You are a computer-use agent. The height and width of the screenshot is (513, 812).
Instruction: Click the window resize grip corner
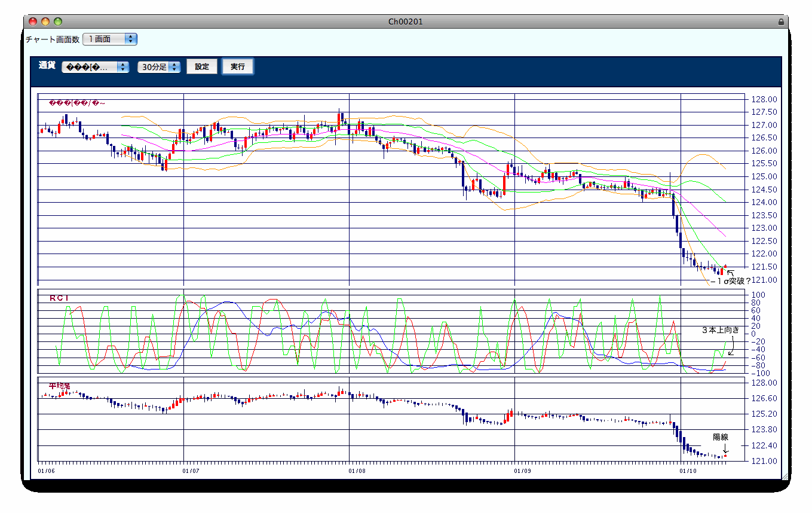(x=785, y=476)
